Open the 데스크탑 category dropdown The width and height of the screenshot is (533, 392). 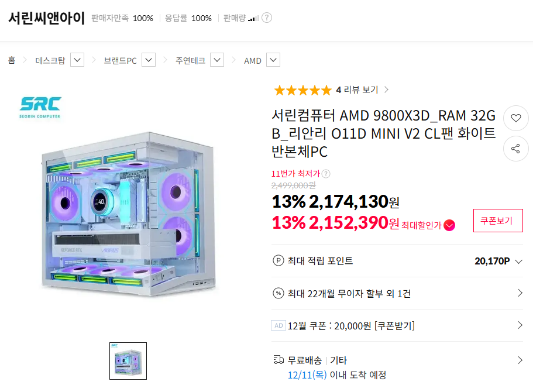tap(77, 60)
